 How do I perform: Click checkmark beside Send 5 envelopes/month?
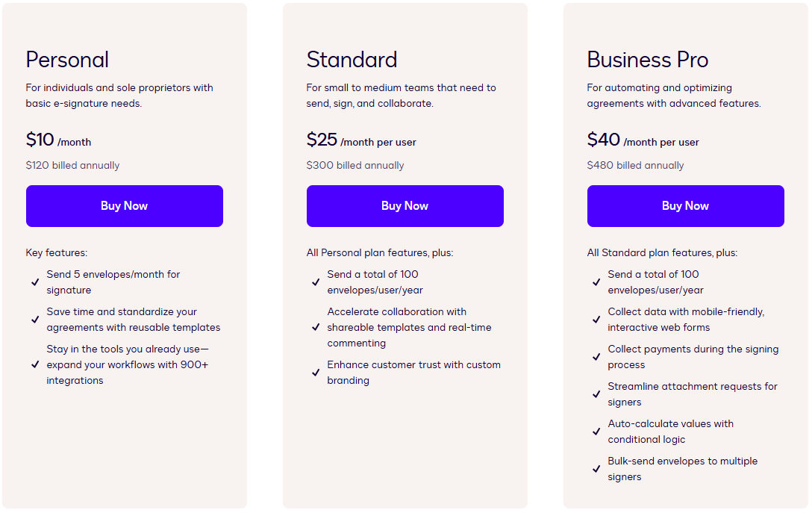click(35, 282)
